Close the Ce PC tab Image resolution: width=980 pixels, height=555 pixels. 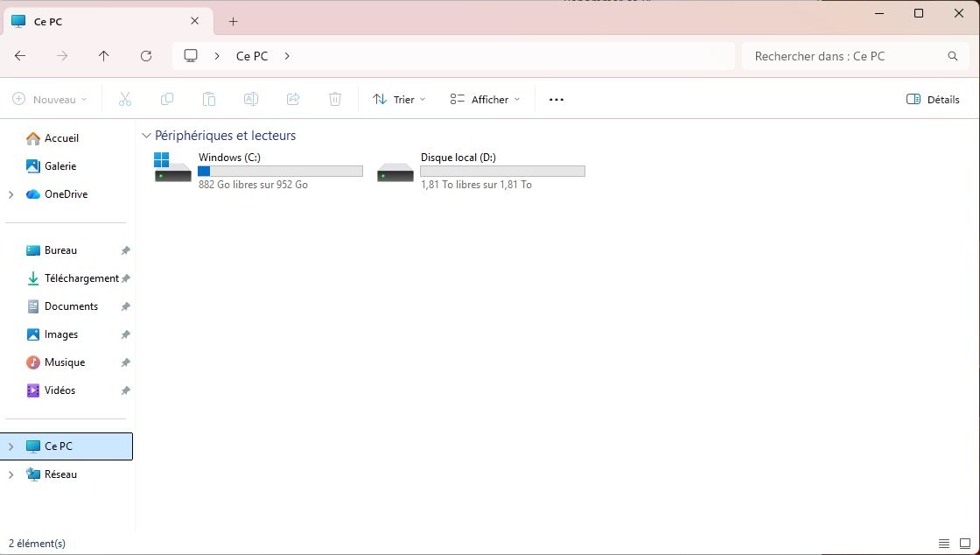194,21
